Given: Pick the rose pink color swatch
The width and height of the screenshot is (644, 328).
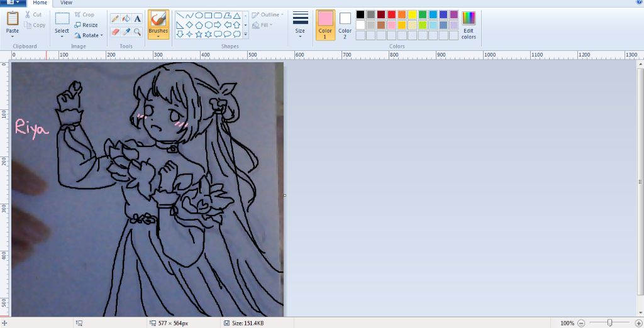Looking at the screenshot, I should point(392,25).
